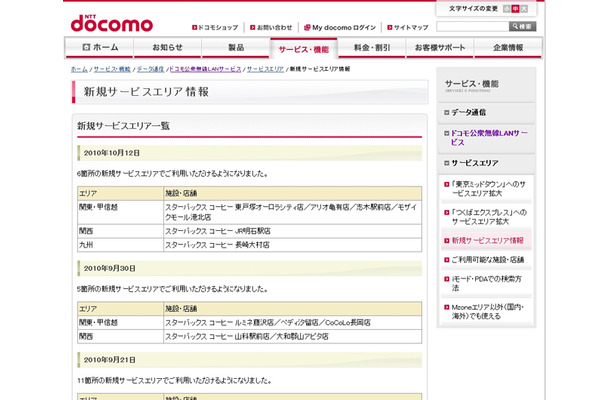Open Mzoneエリア以外でも使える sidebar link

[487, 312]
